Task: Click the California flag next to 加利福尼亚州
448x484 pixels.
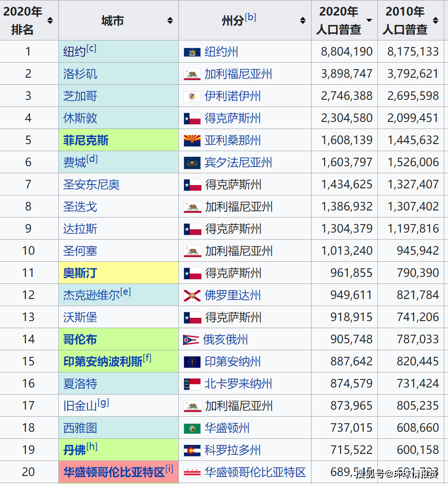Action: coord(192,73)
